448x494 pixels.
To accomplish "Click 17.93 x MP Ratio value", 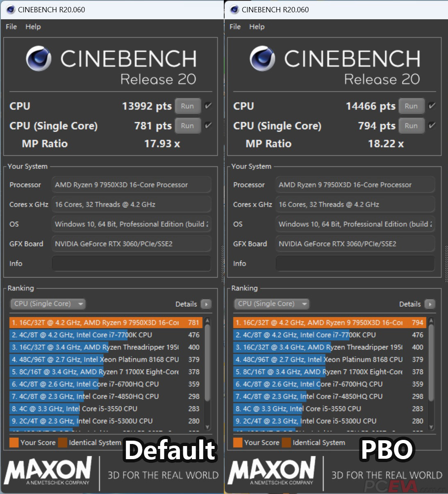I will coord(162,144).
